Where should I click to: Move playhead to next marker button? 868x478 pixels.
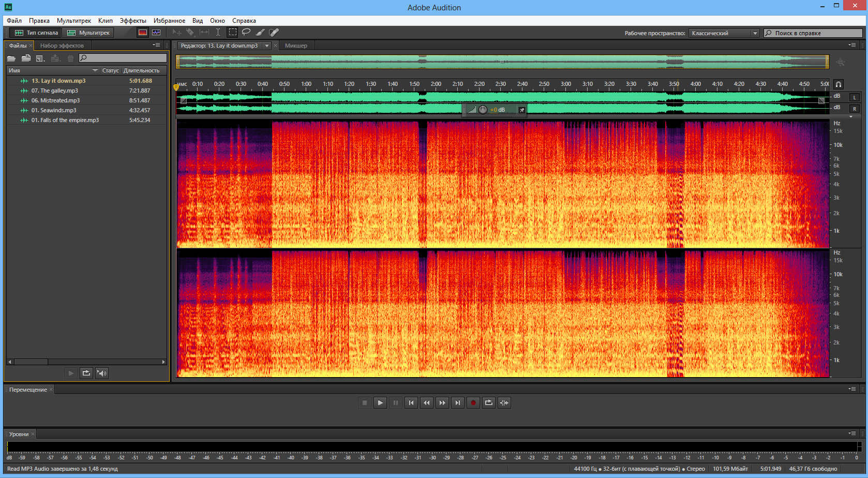pos(458,402)
